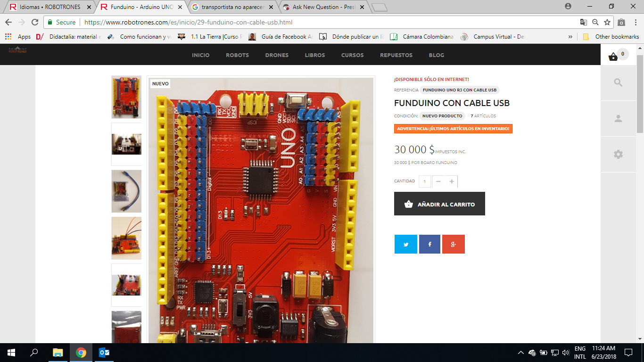Open the site search magnifier in the sidebar
This screenshot has width=644, height=362.
pyautogui.click(x=618, y=82)
